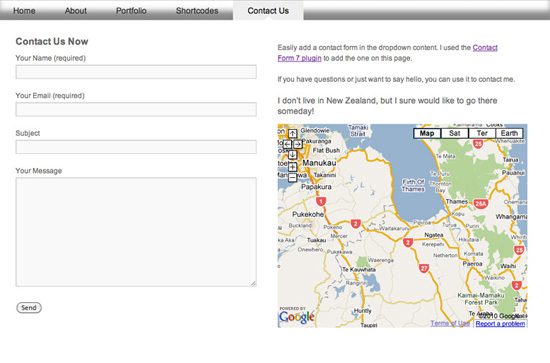
Task: Click the highway 1 shield near Papakura
Action: tap(321, 202)
